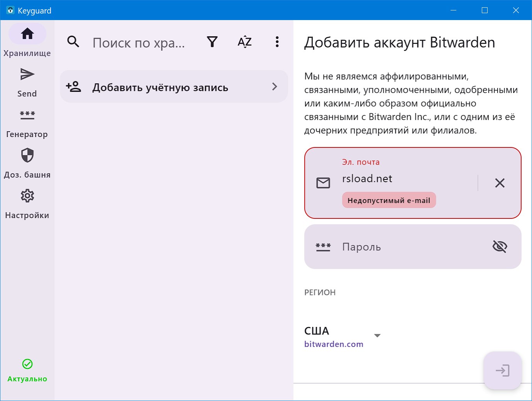Click the Keyguard app icon in title bar

(x=10, y=10)
